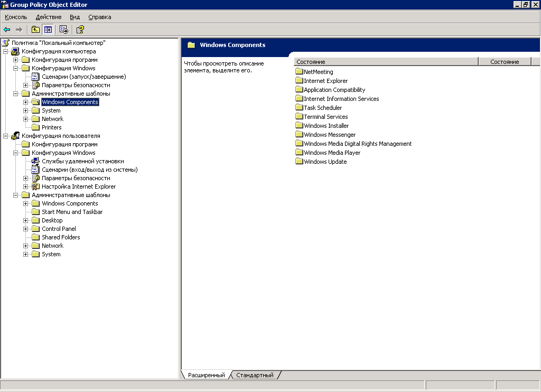The height and width of the screenshot is (392, 541).
Task: Select "Windows Media Digital Rights Management" in the list
Action: click(x=358, y=144)
